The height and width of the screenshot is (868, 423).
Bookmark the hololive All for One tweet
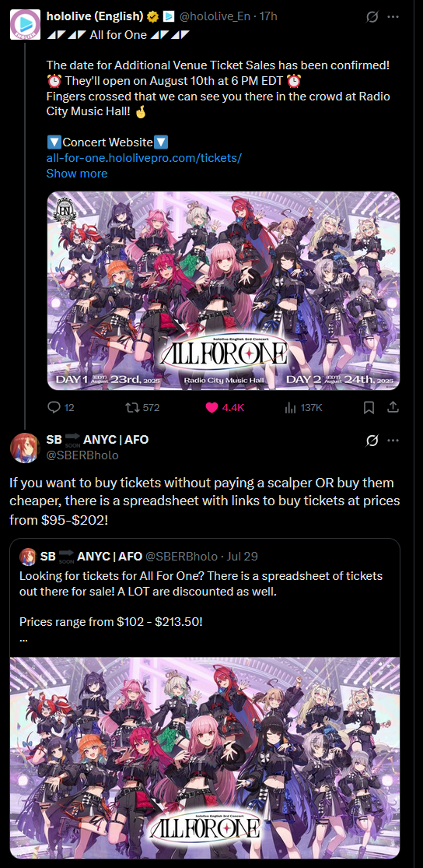(x=369, y=407)
